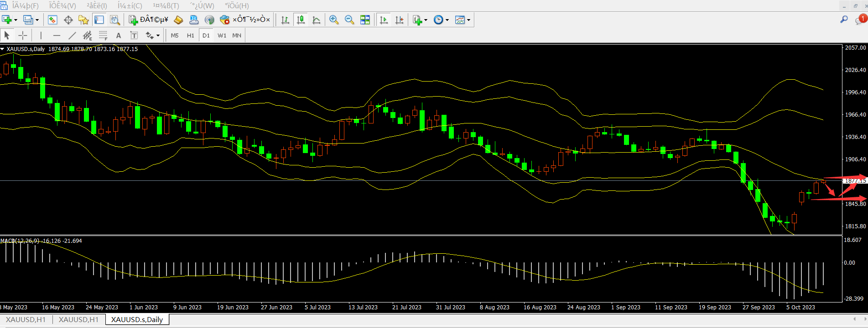868x328 pixels.
Task: Expand the Arrows objects dropdown
Action: (x=158, y=36)
